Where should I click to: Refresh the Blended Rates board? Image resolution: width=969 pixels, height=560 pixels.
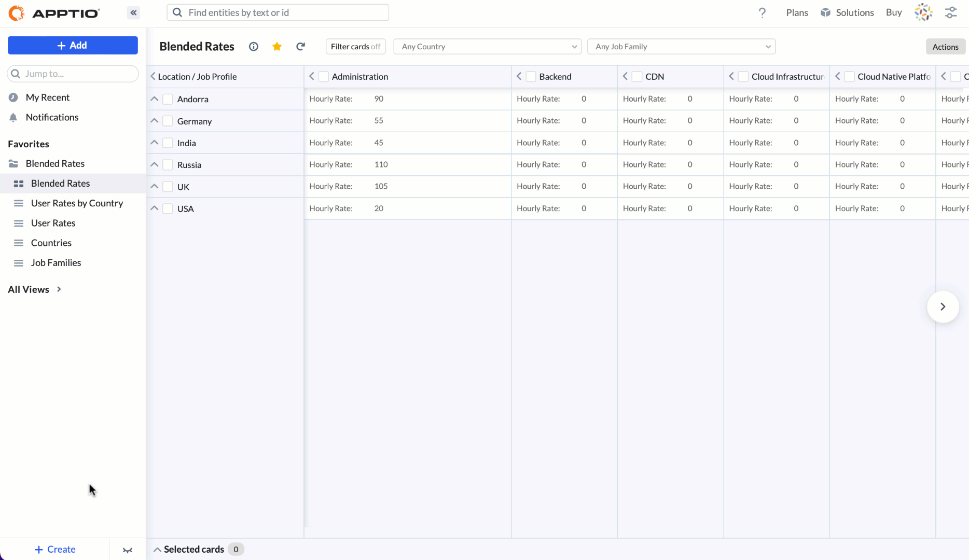coord(300,46)
